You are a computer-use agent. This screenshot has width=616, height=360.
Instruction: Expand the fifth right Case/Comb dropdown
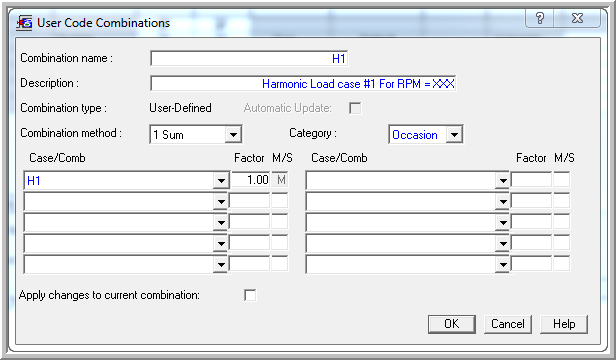pyautogui.click(x=502, y=264)
